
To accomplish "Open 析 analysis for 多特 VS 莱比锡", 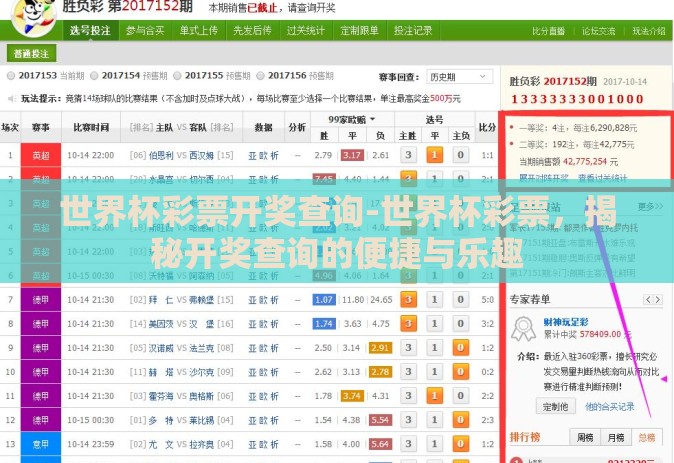I will tap(274, 420).
